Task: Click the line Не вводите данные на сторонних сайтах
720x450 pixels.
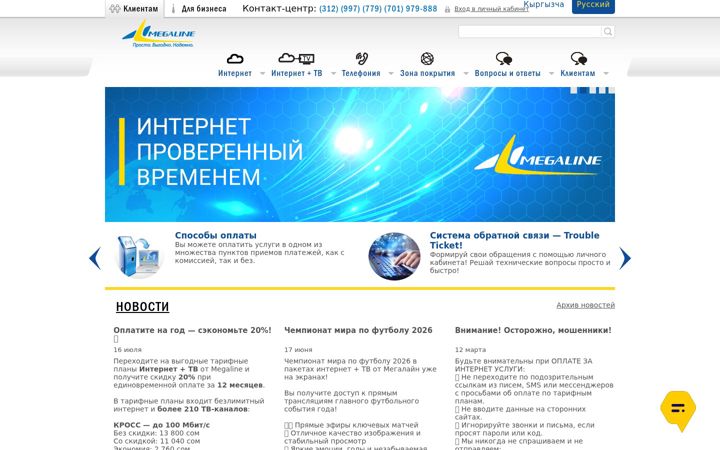Action: (520, 413)
